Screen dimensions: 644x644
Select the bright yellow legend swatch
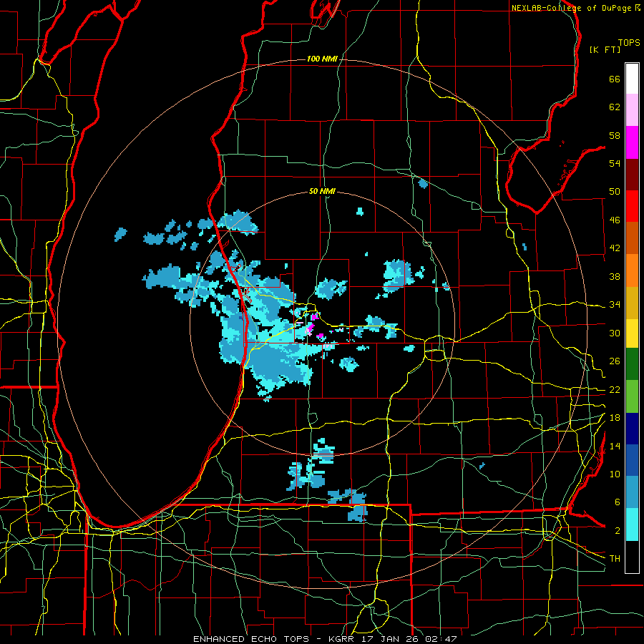(632, 333)
